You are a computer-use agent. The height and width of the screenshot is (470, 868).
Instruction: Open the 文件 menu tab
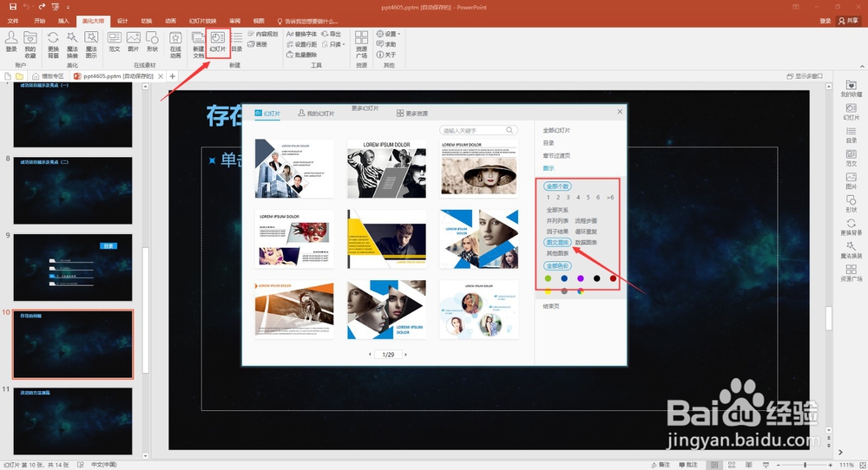click(13, 21)
